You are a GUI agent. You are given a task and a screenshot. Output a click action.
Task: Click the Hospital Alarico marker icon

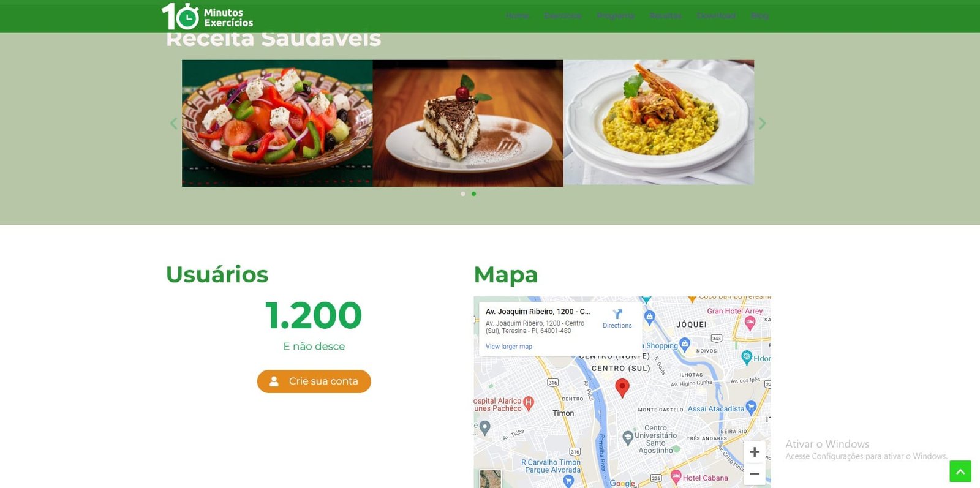[529, 402]
